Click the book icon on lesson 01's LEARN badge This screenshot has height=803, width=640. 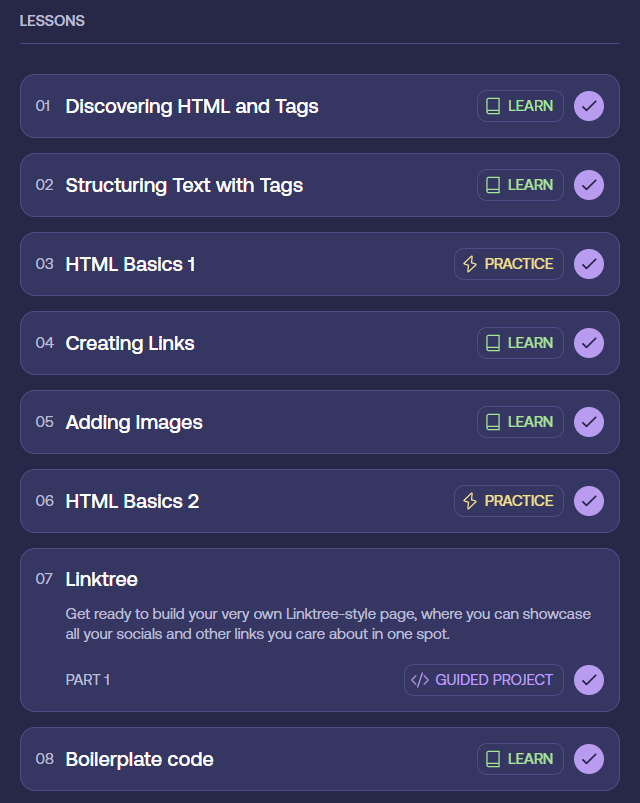(x=493, y=105)
